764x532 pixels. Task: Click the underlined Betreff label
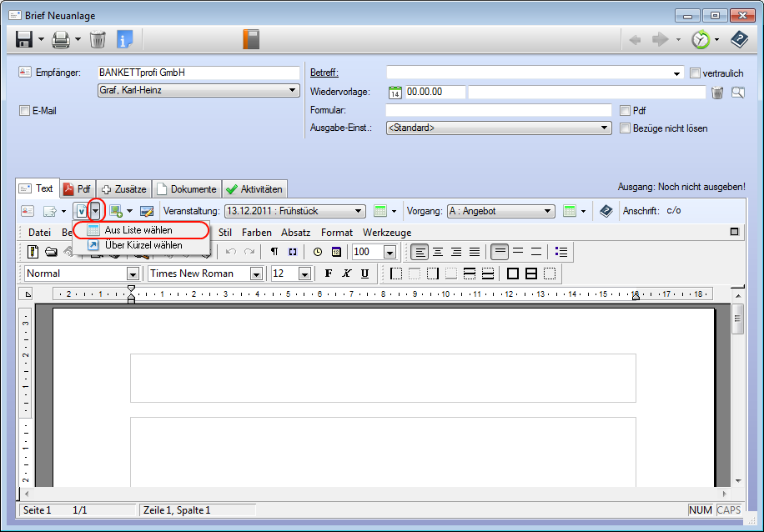[324, 73]
